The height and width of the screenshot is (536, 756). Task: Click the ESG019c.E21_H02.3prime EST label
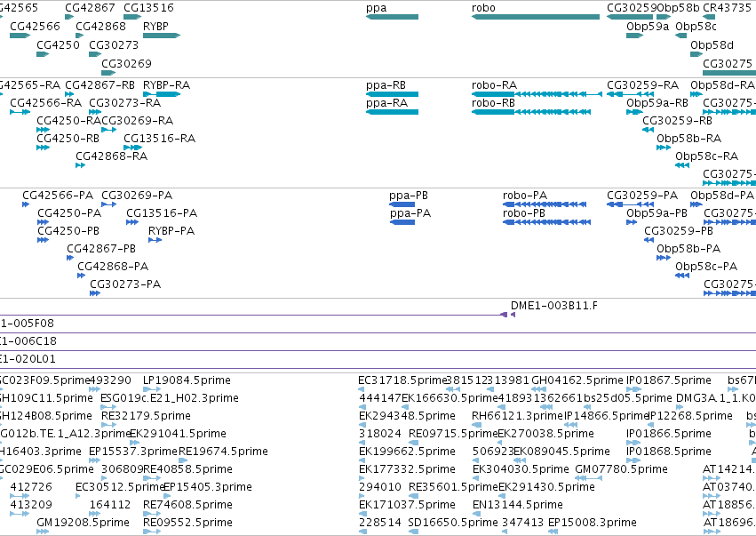[x=170, y=398]
